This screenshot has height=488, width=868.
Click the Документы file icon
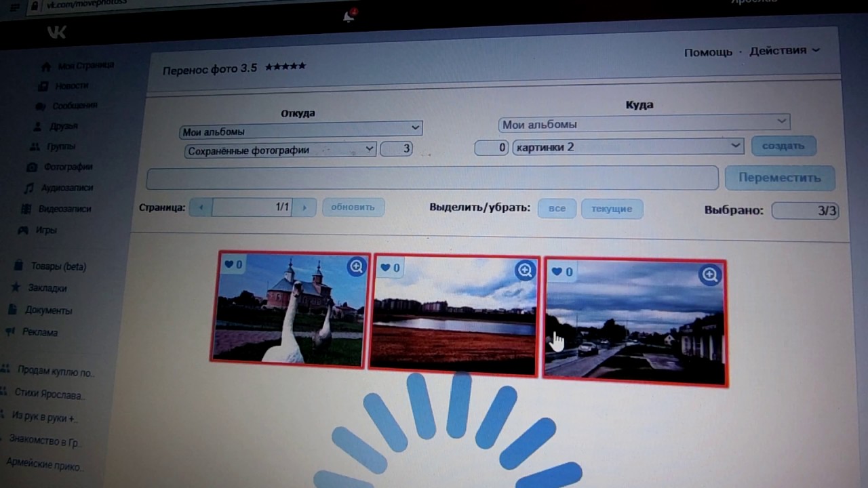(x=12, y=310)
